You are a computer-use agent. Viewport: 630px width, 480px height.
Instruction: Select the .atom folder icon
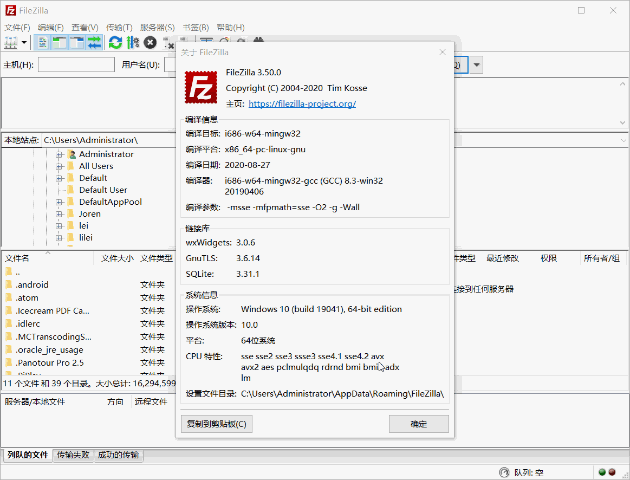click(x=9, y=298)
